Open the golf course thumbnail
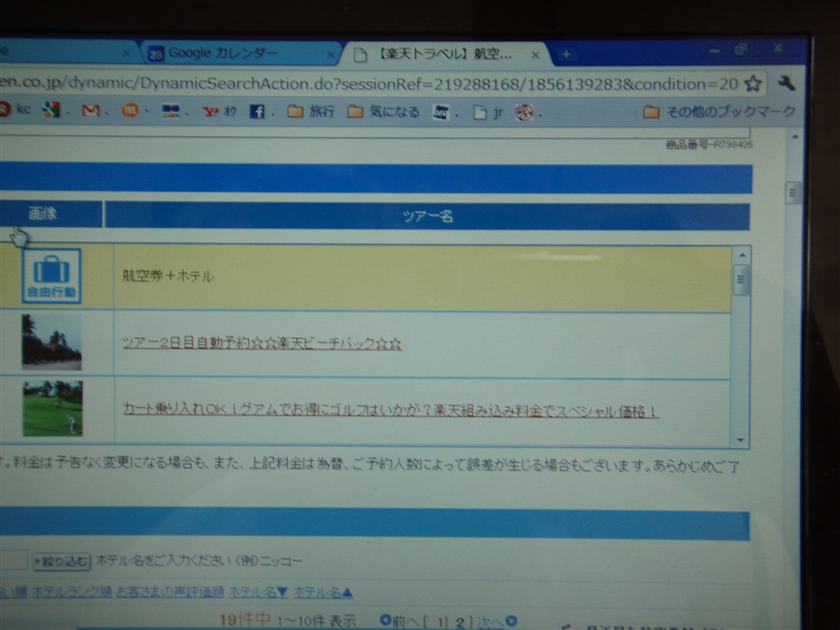Viewport: 840px width, 630px height. (x=52, y=409)
